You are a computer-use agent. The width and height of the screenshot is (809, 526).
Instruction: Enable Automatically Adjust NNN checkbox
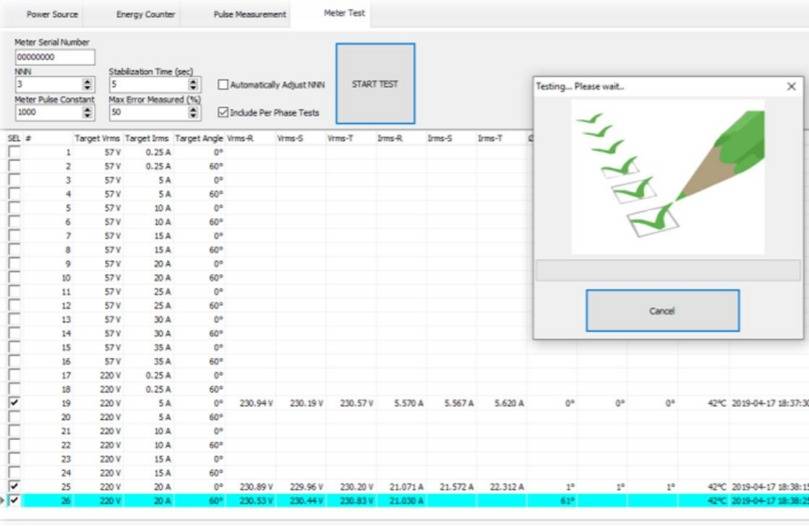(223, 85)
